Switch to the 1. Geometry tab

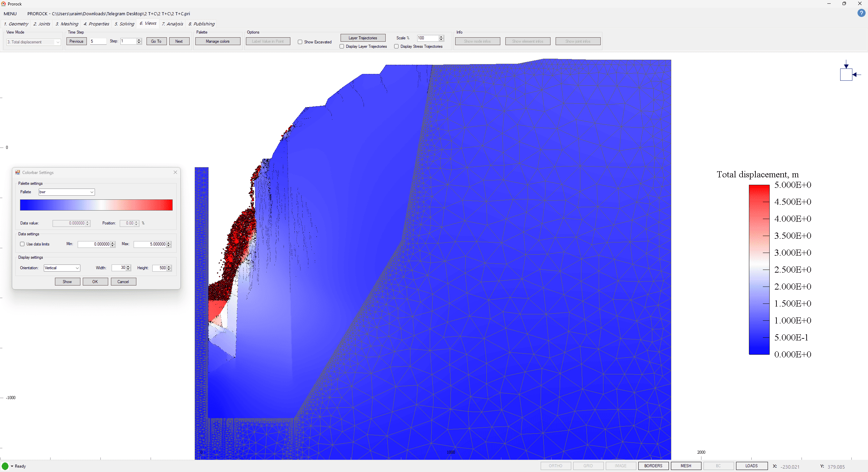pos(16,24)
